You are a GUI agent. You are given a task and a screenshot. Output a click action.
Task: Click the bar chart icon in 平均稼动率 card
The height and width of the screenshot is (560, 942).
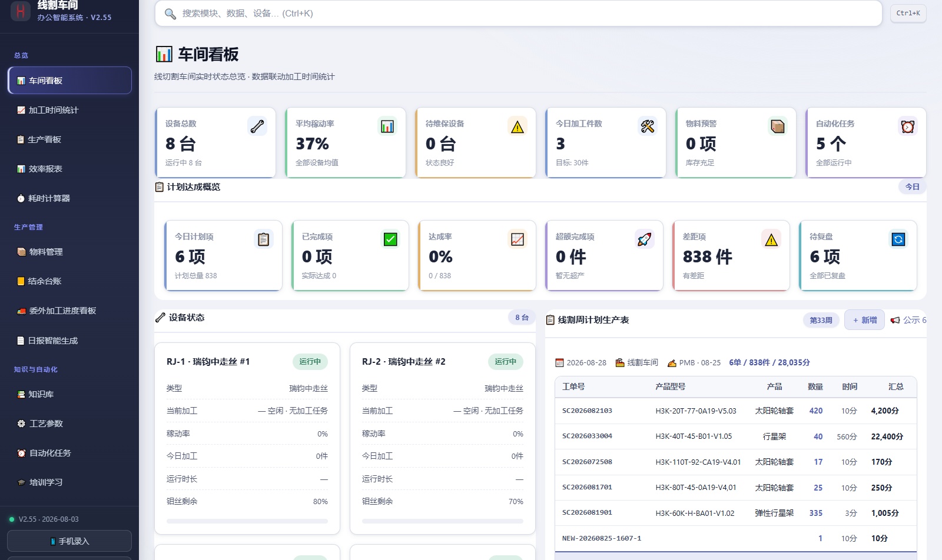[x=387, y=126]
